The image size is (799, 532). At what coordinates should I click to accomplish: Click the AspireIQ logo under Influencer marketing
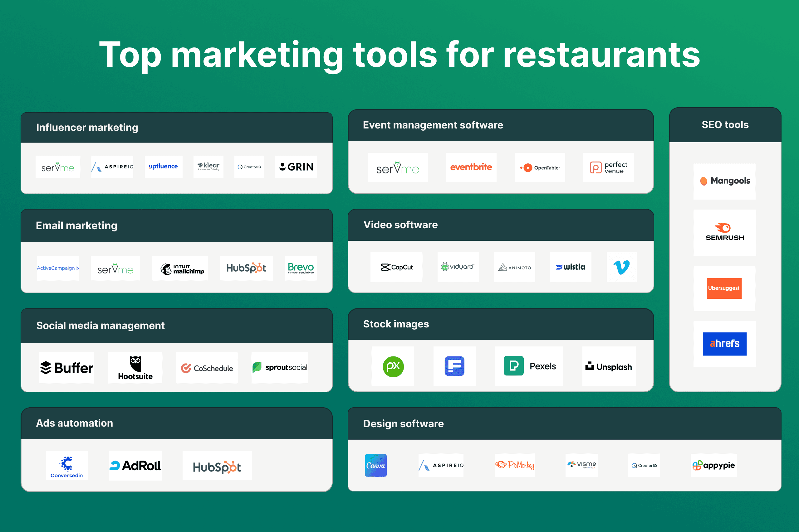112,167
